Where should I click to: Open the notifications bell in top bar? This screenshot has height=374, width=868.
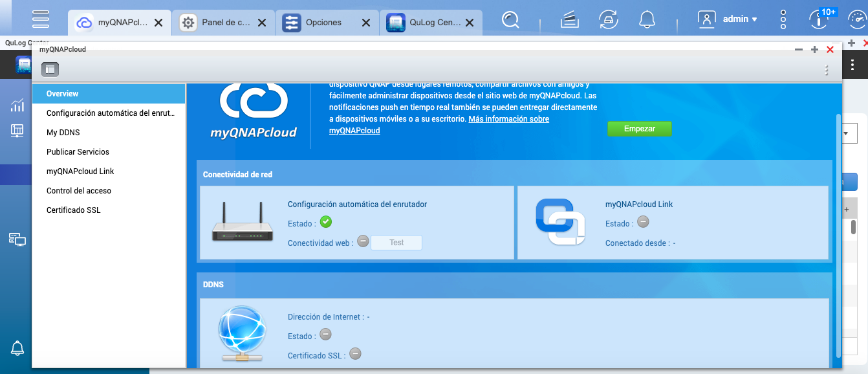point(647,20)
